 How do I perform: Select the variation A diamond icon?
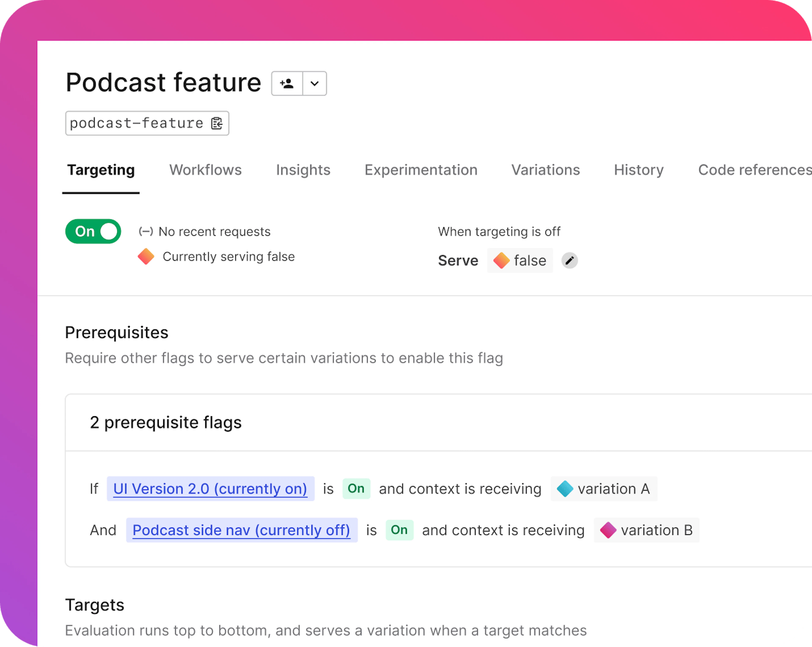point(565,488)
